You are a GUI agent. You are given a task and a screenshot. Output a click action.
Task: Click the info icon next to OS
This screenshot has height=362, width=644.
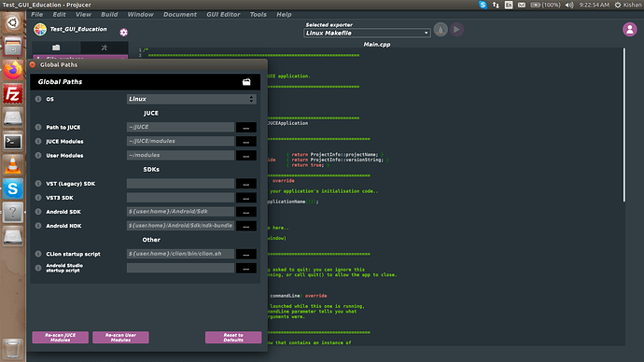(38, 99)
